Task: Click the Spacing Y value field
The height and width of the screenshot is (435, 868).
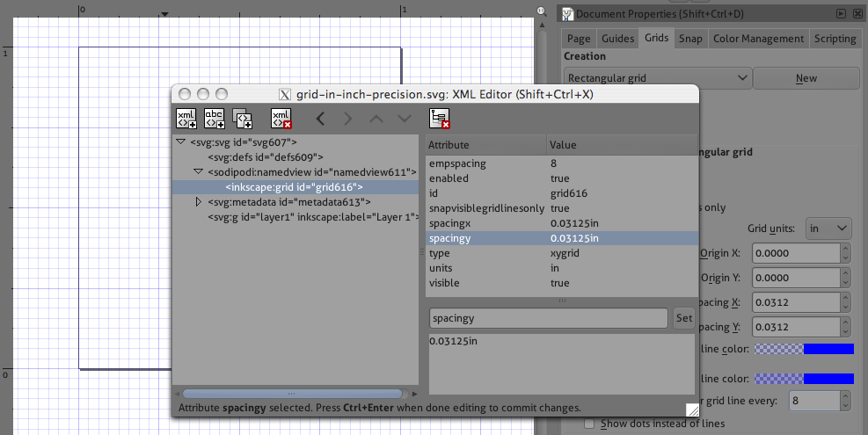Action: click(x=796, y=327)
